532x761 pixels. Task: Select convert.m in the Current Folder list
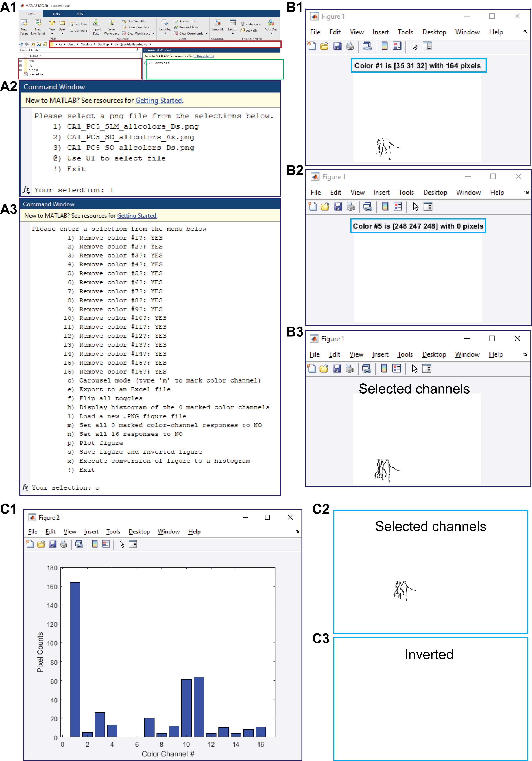click(x=36, y=74)
